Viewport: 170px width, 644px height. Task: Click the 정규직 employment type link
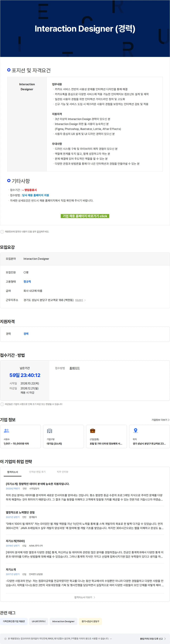pos(27,282)
